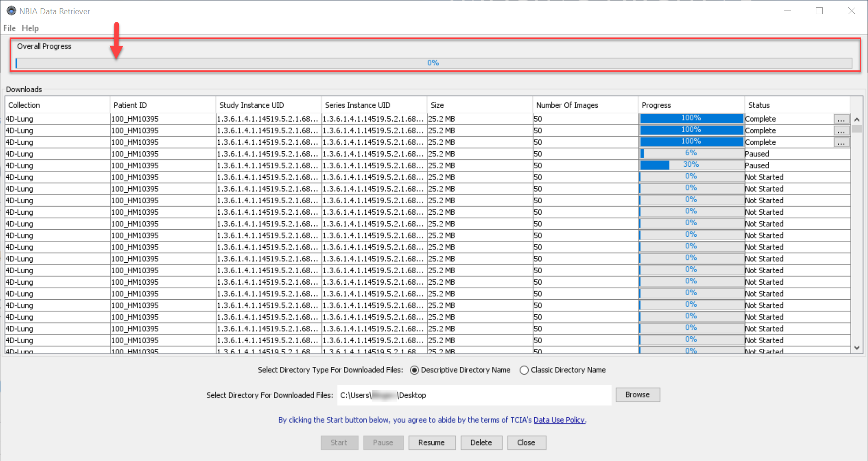The height and width of the screenshot is (461, 868).
Task: Close the NBIA Data Retriever window
Action: [x=852, y=11]
